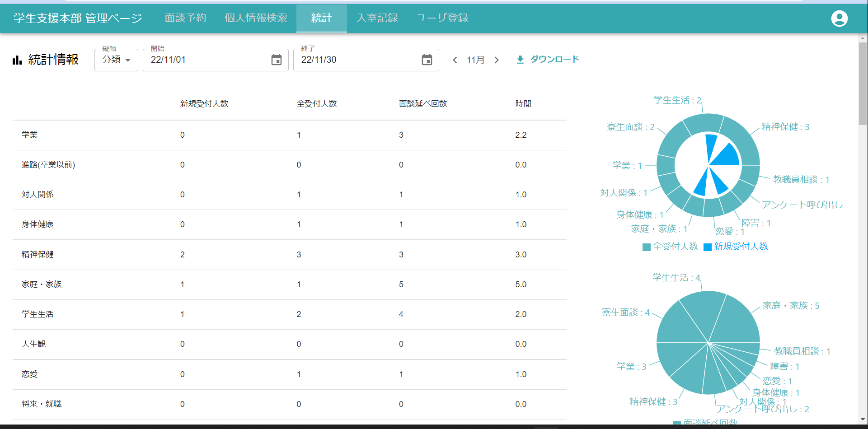Switch to the 個人情報検索 tab

pyautogui.click(x=256, y=18)
